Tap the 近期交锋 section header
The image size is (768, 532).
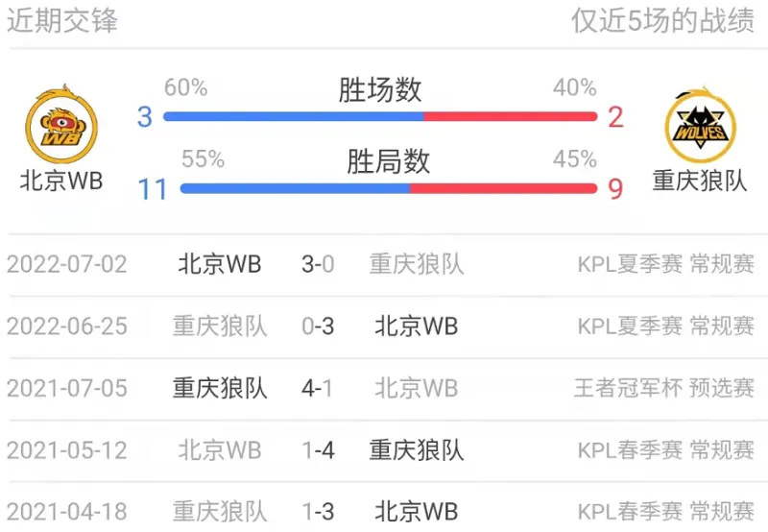coord(62,20)
